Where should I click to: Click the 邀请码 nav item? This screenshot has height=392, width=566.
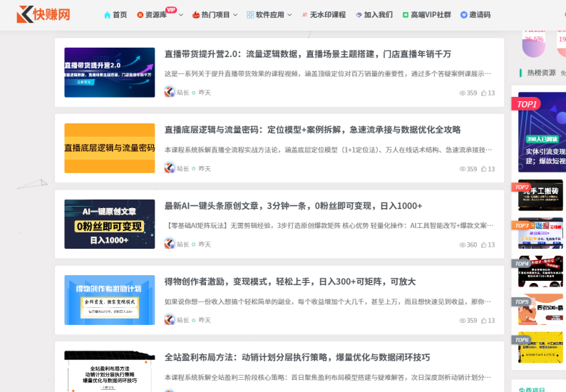pyautogui.click(x=475, y=14)
